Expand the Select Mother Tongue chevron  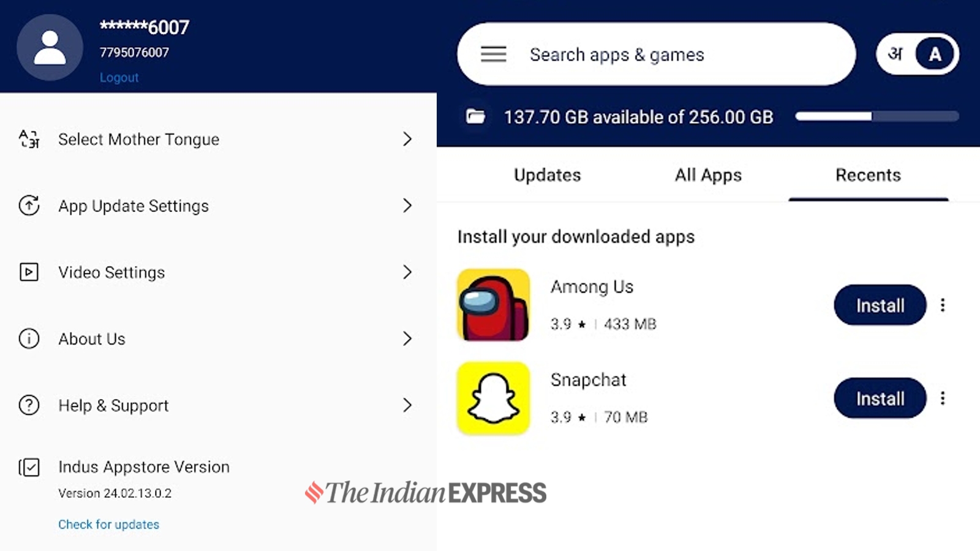[408, 140]
